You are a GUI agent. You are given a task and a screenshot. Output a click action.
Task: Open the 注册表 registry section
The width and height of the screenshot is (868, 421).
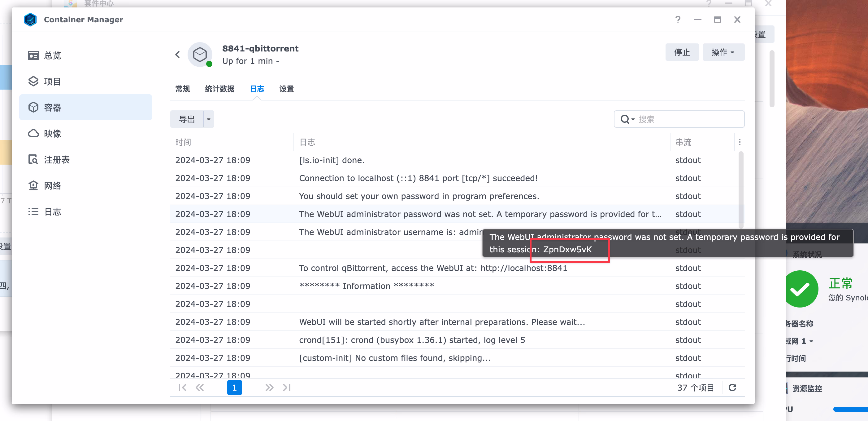[57, 160]
